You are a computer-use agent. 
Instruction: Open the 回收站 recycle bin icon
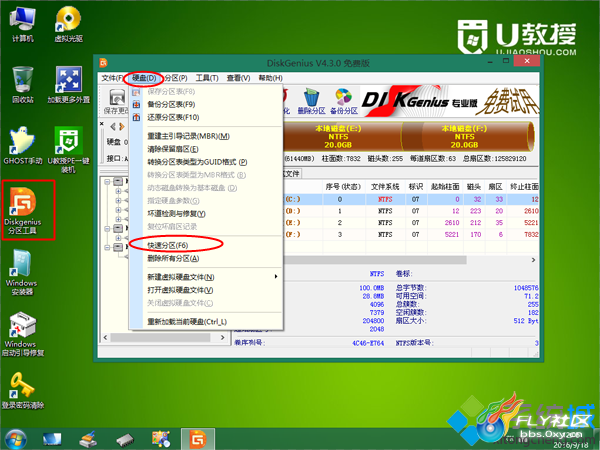[x=23, y=85]
